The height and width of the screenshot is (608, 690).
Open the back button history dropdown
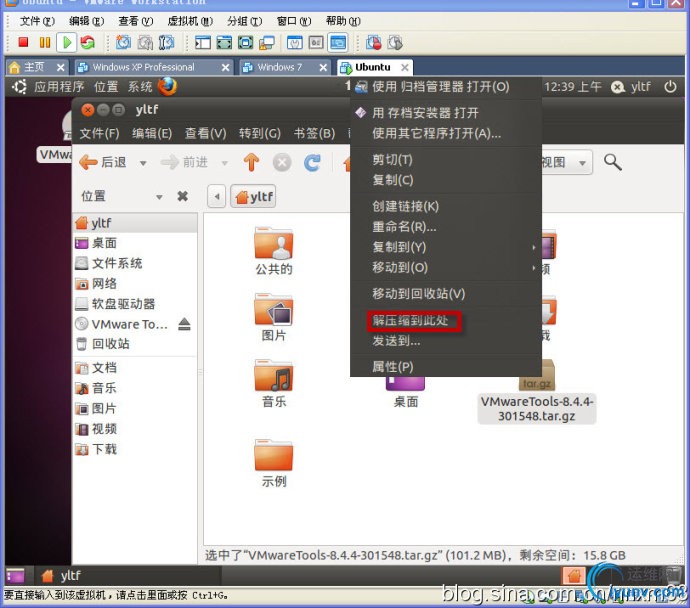[143, 163]
